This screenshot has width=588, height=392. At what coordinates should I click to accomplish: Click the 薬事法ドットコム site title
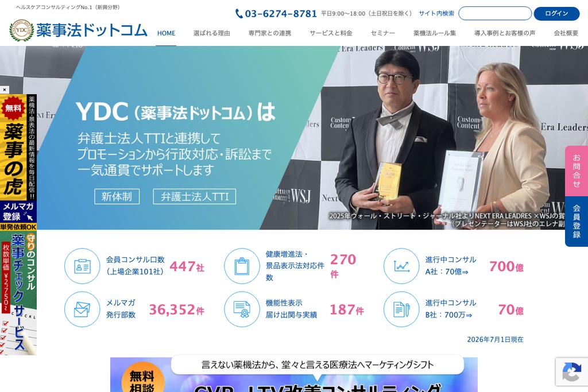(92, 30)
